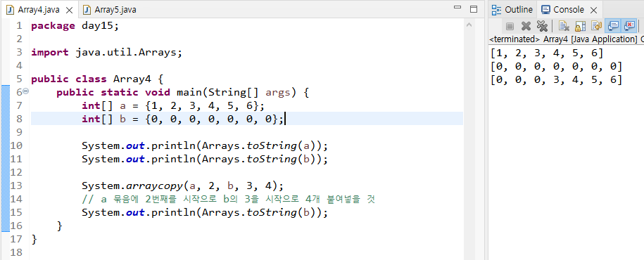Click the Remove All Terminated Launches icon
644x260 pixels.
point(542,26)
